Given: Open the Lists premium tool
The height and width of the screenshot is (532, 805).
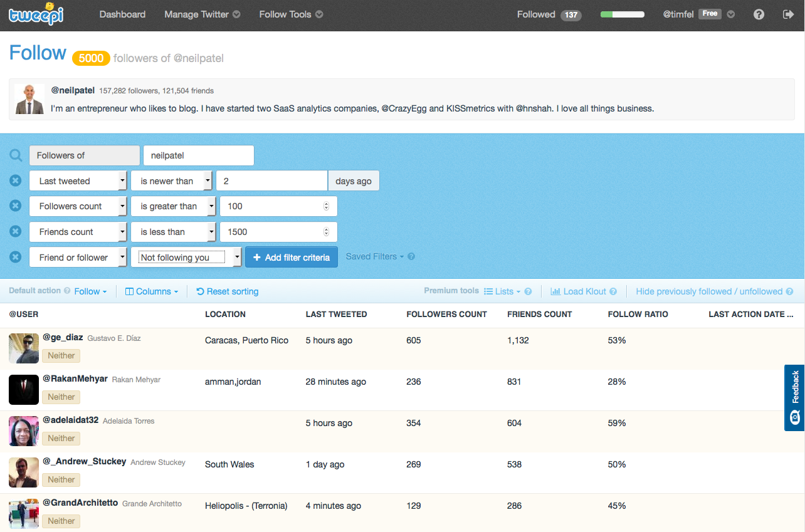Looking at the screenshot, I should point(502,291).
